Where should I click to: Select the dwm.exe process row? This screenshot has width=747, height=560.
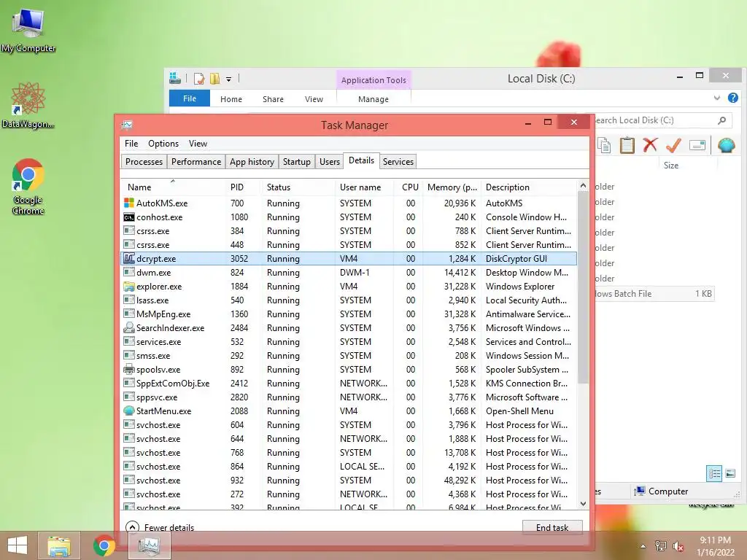pyautogui.click(x=349, y=273)
